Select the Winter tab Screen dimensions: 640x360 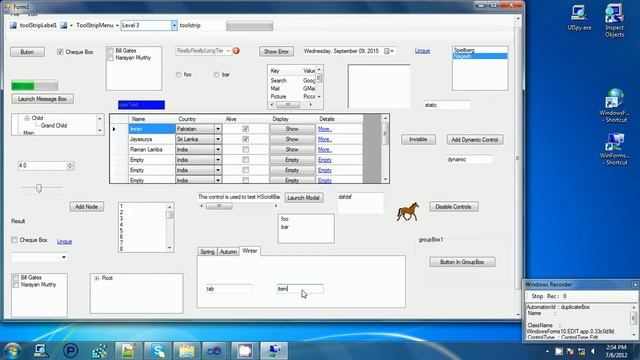coord(250,251)
